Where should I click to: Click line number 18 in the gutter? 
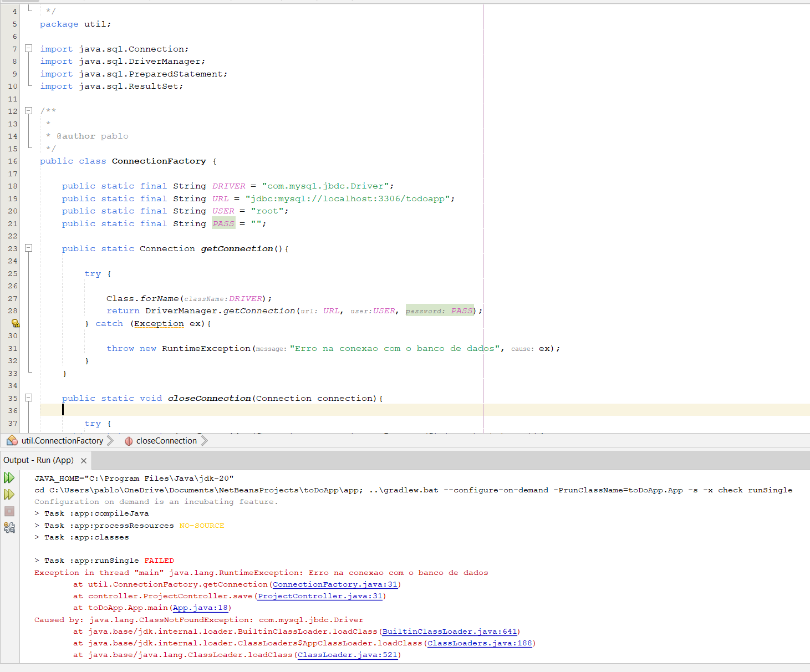(13, 186)
